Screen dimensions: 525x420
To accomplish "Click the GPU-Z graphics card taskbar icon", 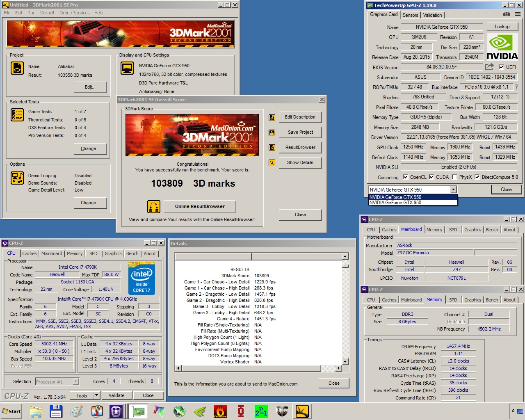I will (x=138, y=411).
